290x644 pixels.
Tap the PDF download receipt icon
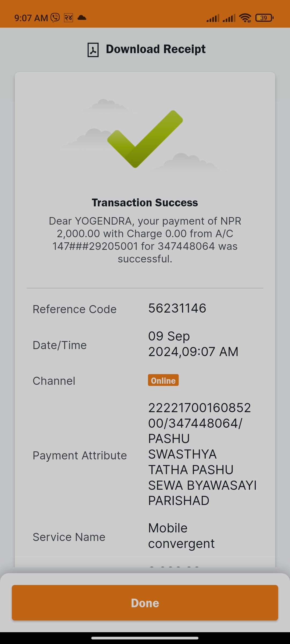point(93,50)
